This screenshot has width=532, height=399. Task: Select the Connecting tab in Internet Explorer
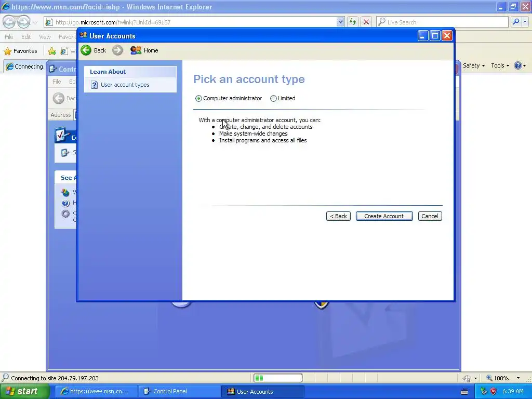25,66
